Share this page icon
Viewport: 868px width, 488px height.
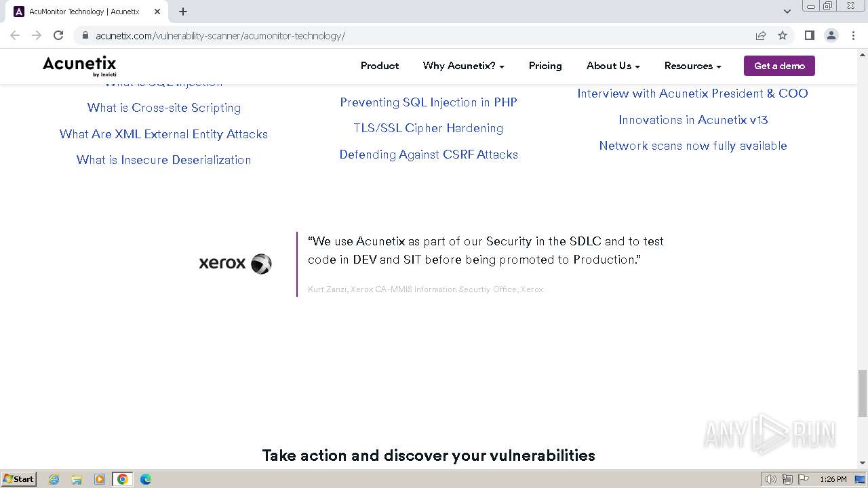coord(761,35)
